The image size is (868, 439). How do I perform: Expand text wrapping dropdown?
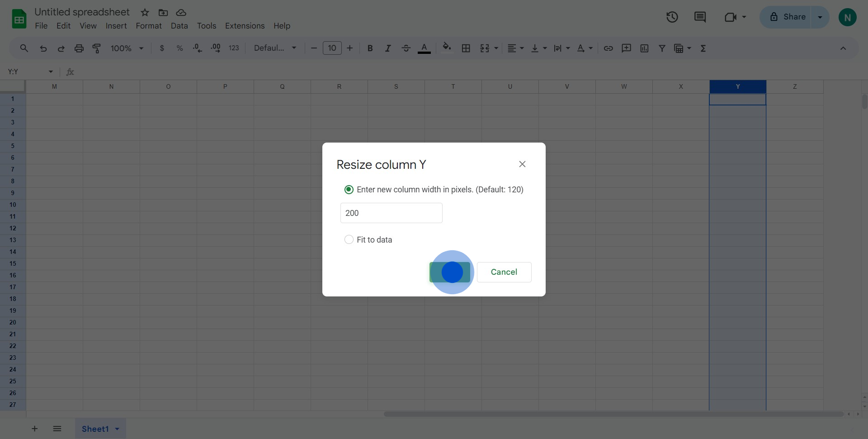568,48
